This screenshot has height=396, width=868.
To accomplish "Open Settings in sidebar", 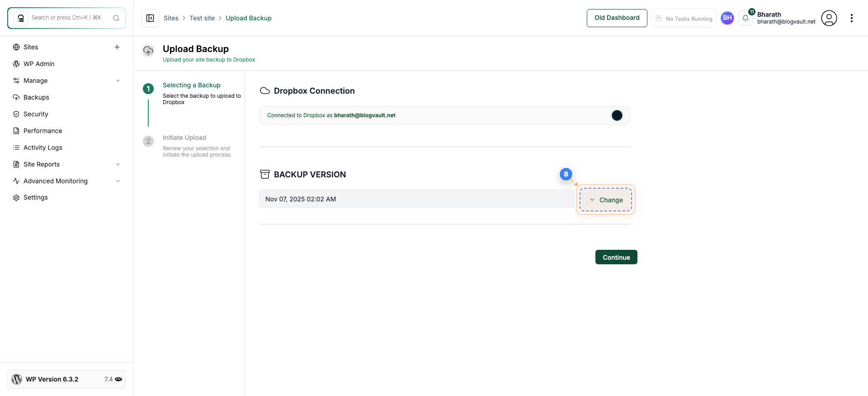I will click(36, 197).
